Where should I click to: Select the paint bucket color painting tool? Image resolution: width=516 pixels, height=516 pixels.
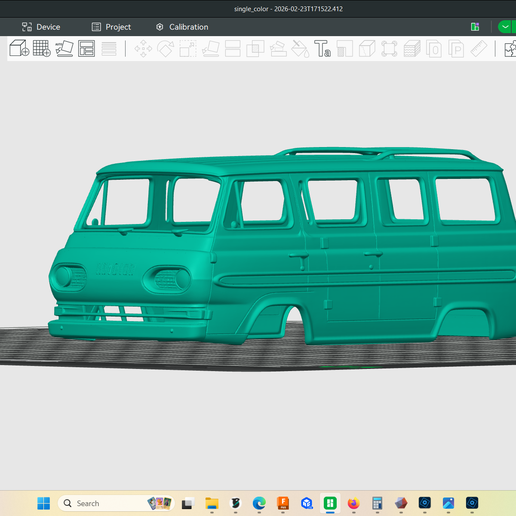[300, 49]
